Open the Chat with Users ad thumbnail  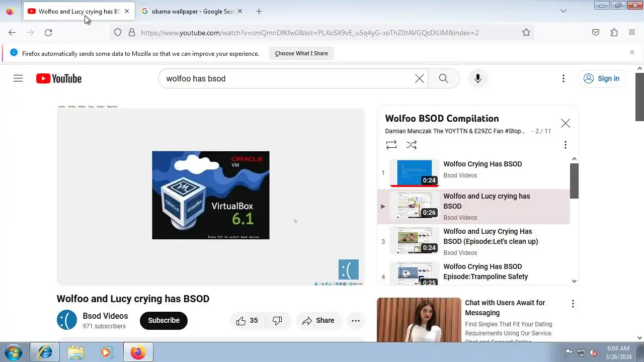[x=419, y=320]
